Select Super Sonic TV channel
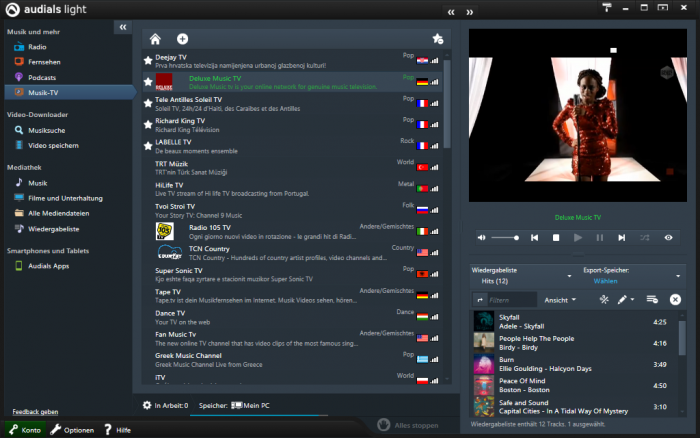 coord(292,274)
